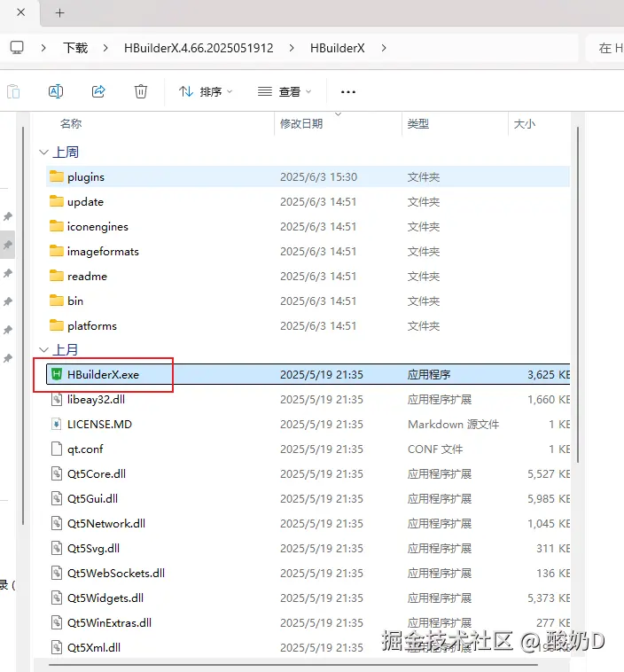The height and width of the screenshot is (672, 624).
Task: Open the more options ellipsis menu
Action: (x=348, y=91)
